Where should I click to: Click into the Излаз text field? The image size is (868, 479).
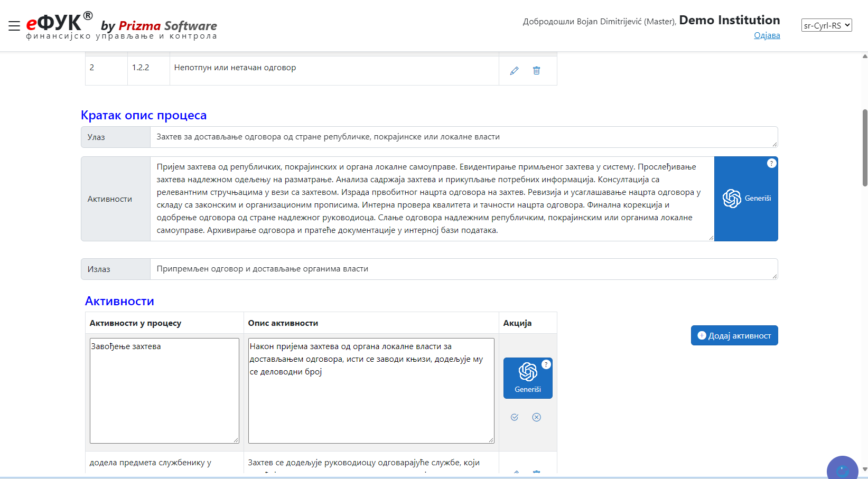point(464,269)
